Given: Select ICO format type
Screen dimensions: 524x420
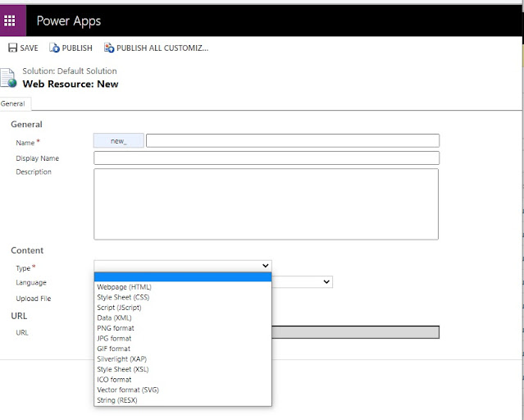Looking at the screenshot, I should (x=183, y=380).
